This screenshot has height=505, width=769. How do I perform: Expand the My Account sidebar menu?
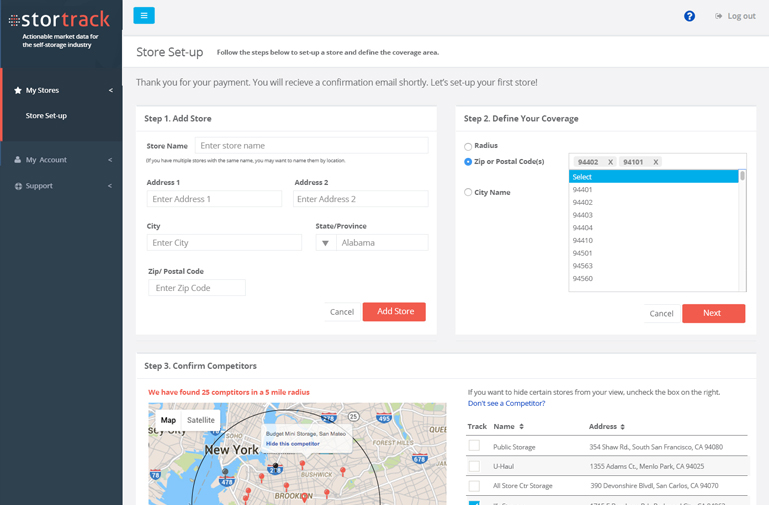point(61,160)
